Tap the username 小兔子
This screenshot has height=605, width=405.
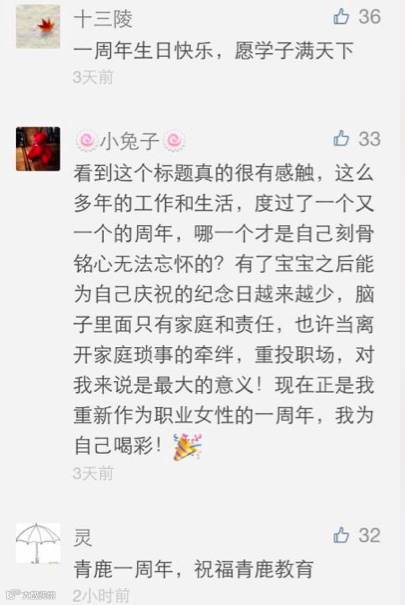tap(130, 141)
